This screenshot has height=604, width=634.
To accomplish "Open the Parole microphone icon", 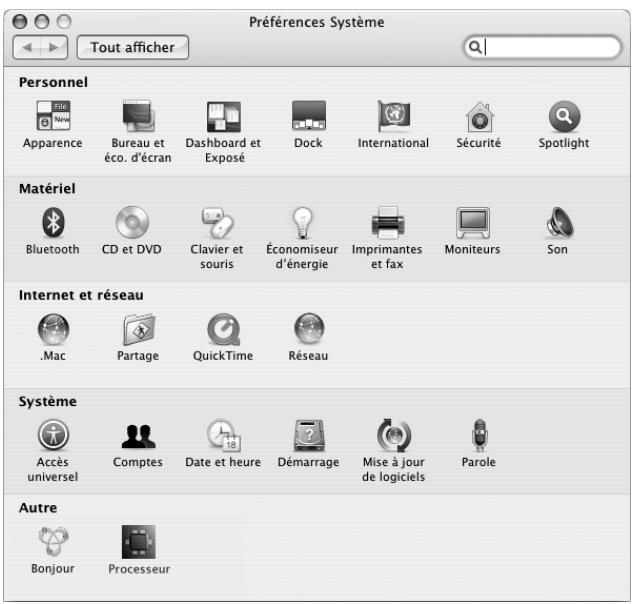I will tap(480, 435).
